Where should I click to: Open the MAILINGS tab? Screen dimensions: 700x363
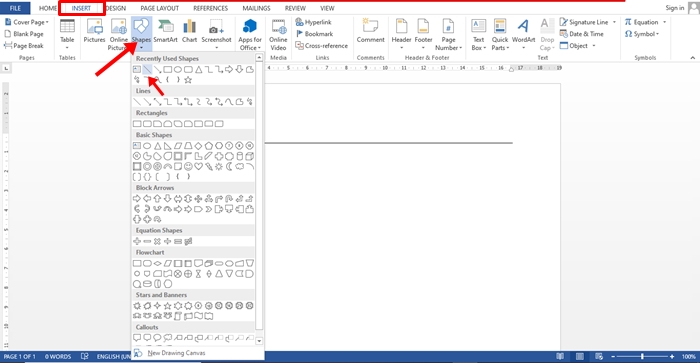click(x=256, y=8)
